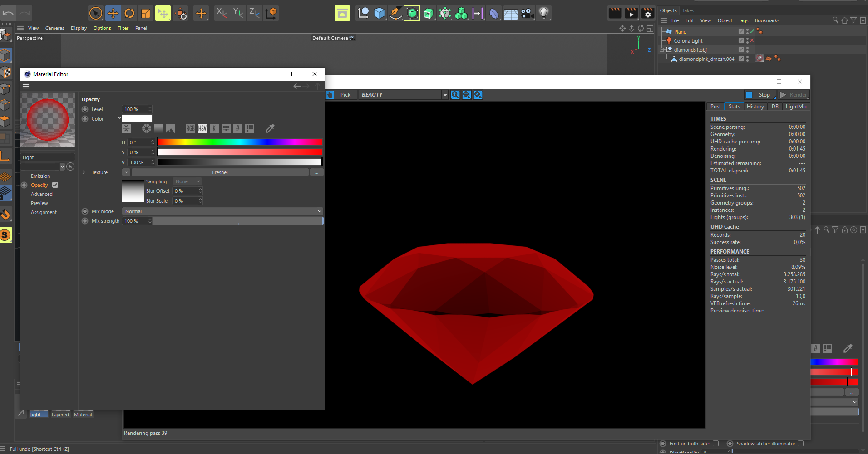Select the Mix strength radio button

[85, 221]
